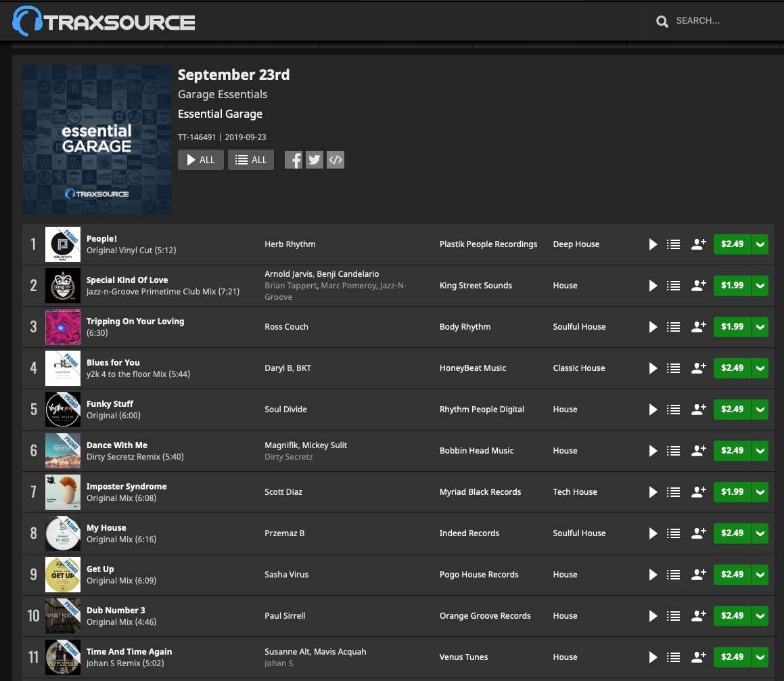Image resolution: width=784 pixels, height=681 pixels.
Task: Add Funky Stuff to queue
Action: pyautogui.click(x=674, y=410)
